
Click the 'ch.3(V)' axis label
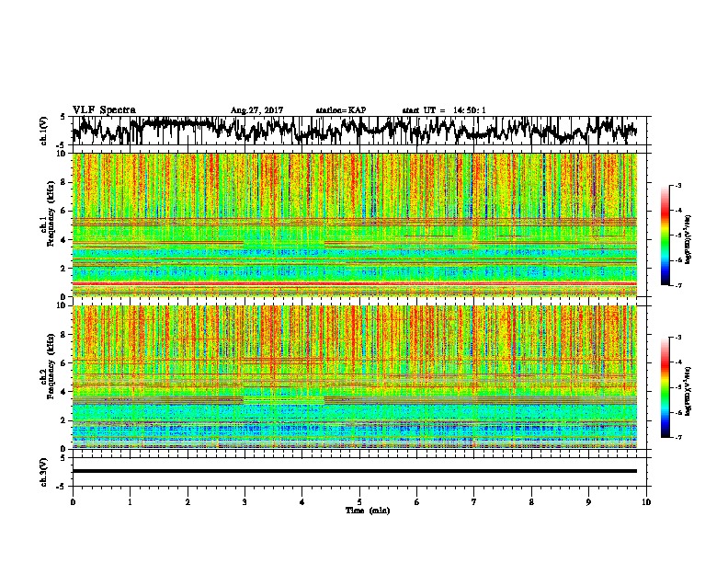coord(43,472)
